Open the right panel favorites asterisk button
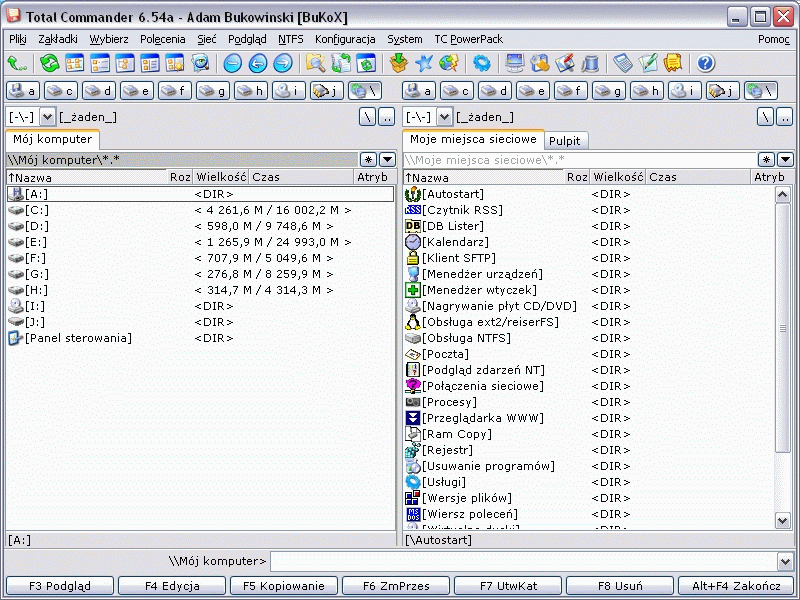Image resolution: width=800 pixels, height=600 pixels. [x=765, y=160]
